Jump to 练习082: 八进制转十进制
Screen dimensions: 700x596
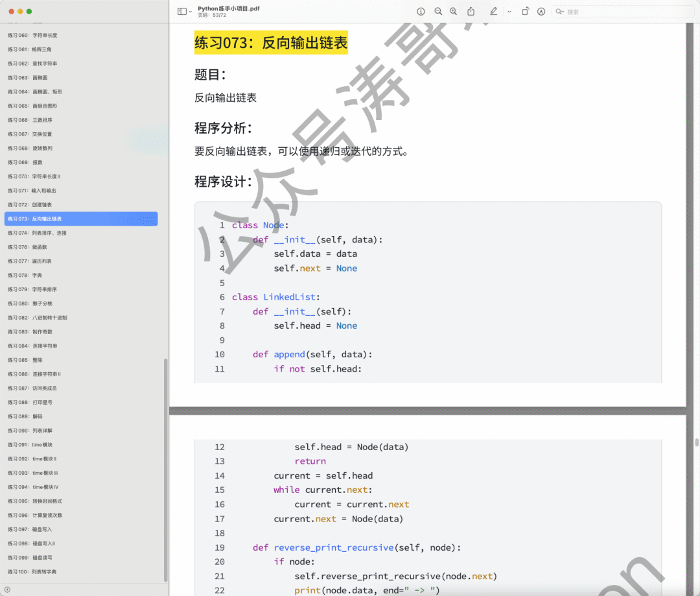[x=38, y=318]
